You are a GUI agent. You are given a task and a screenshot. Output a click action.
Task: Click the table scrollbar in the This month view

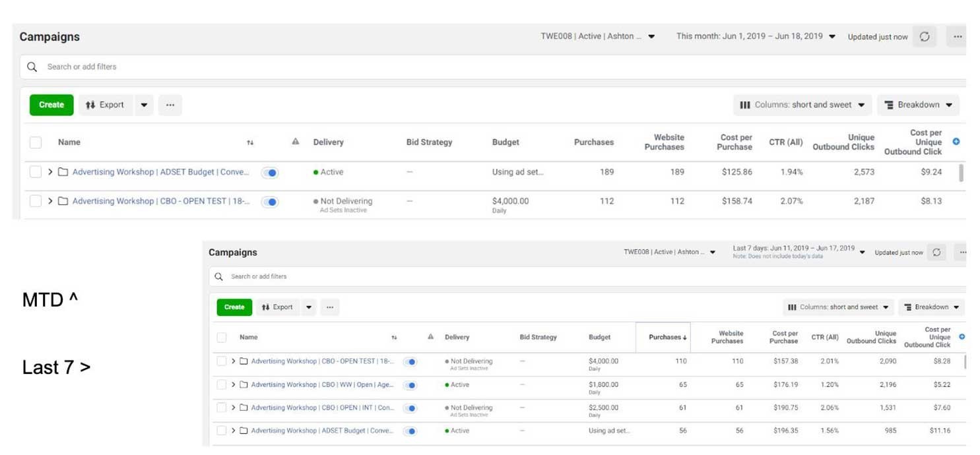pos(961,173)
